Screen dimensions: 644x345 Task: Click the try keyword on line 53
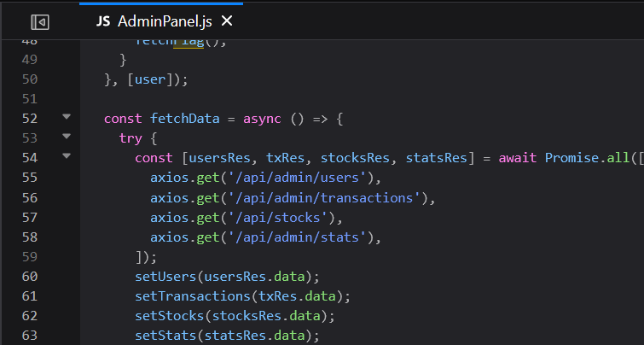[x=131, y=138]
